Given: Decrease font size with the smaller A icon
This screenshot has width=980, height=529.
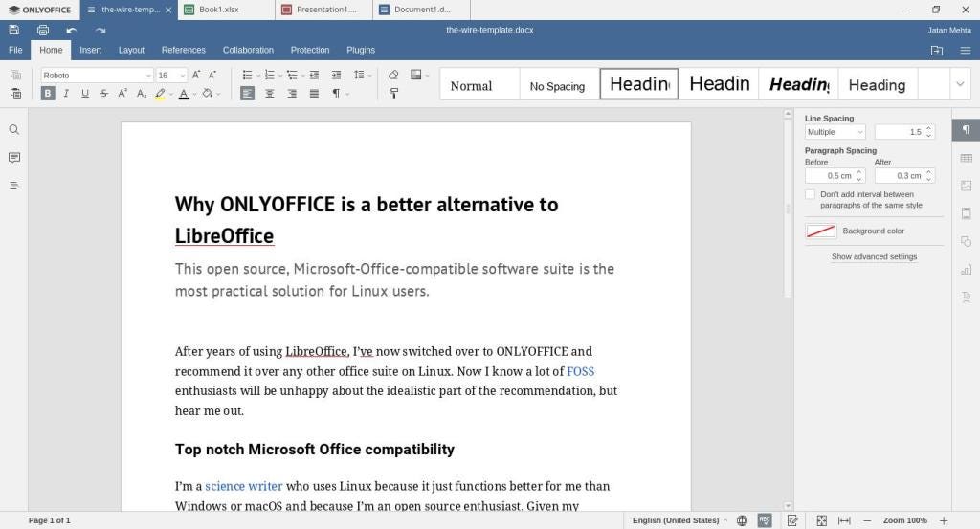Looking at the screenshot, I should pos(212,75).
